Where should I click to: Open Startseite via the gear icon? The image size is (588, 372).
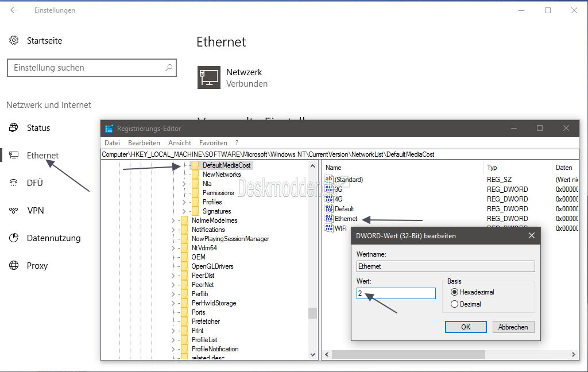(14, 40)
